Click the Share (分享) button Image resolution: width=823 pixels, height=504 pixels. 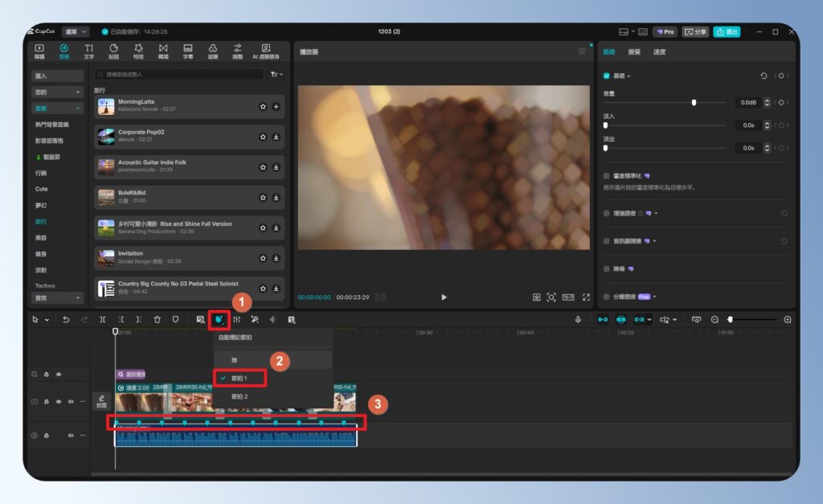[x=695, y=32]
